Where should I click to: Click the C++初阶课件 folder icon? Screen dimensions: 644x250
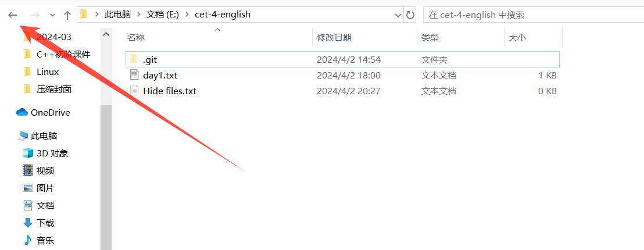pyautogui.click(x=27, y=54)
